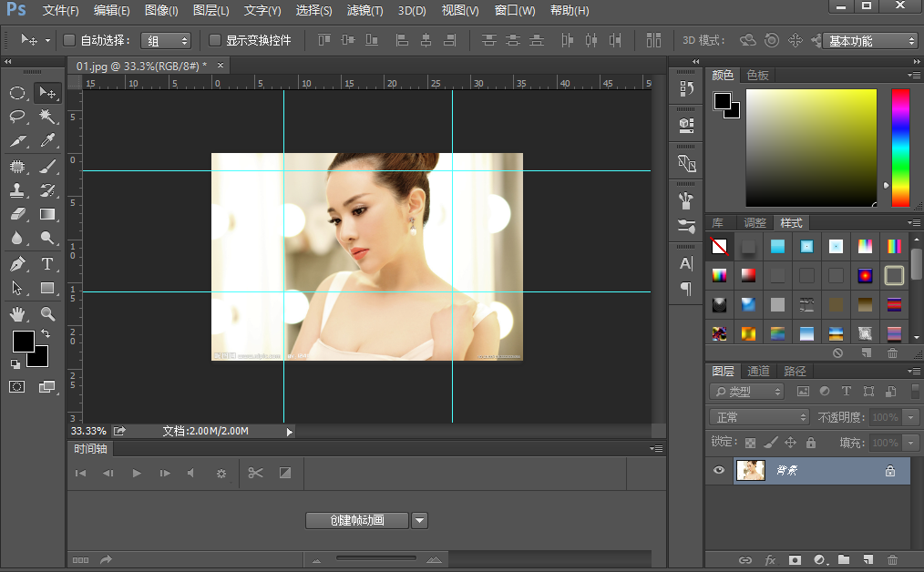
Task: Open the Layer menu
Action: coord(211,11)
